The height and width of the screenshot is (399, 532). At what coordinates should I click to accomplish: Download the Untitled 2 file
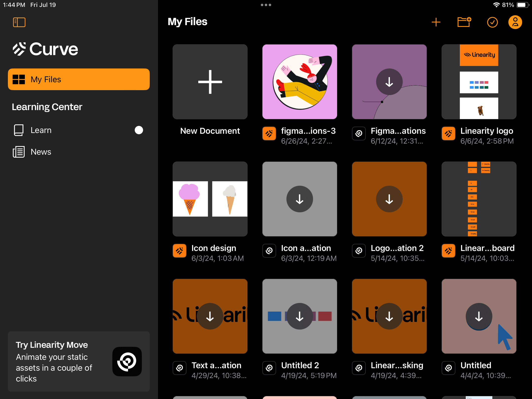(300, 316)
